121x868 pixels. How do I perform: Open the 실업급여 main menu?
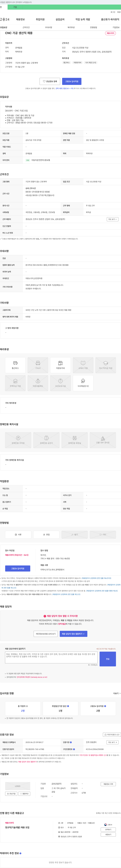click(60, 20)
